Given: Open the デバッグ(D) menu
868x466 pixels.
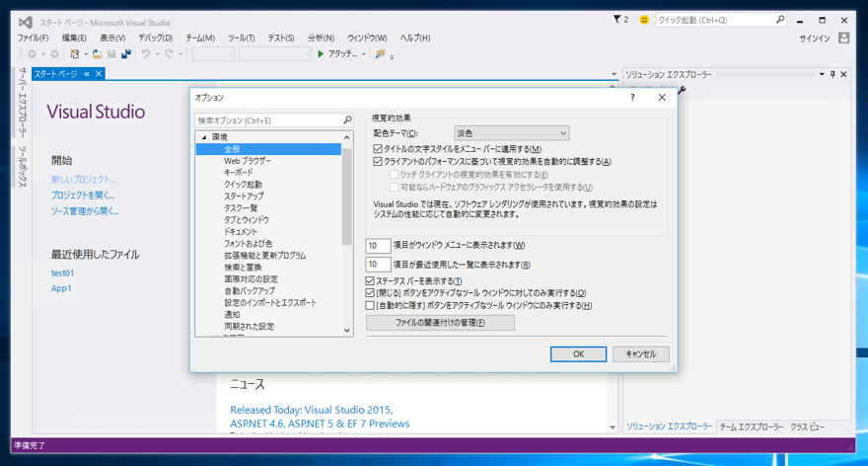Looking at the screenshot, I should [x=156, y=38].
